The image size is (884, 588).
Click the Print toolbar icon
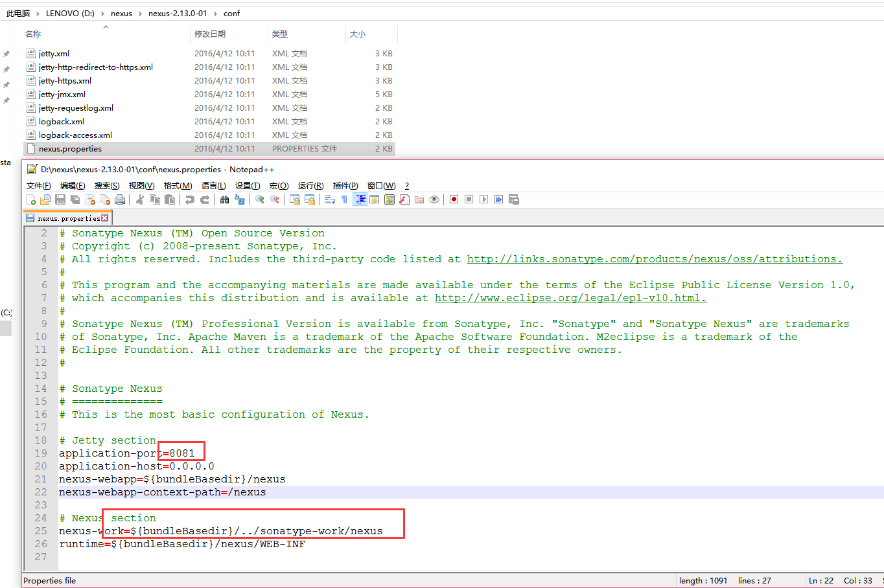pos(119,199)
